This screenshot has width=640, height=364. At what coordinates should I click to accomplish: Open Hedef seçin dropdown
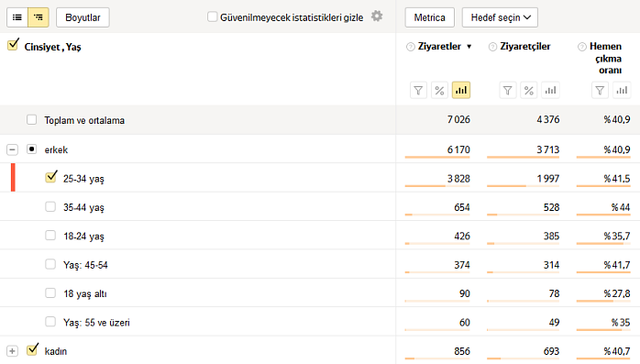click(x=500, y=17)
